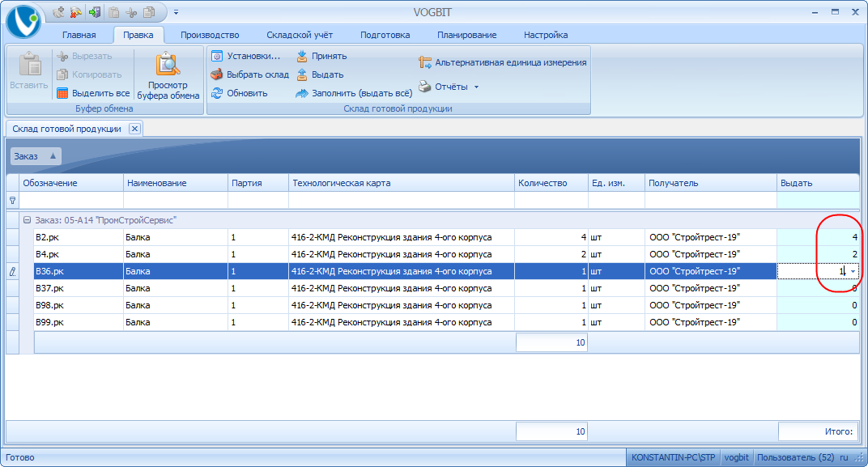Image resolution: width=868 pixels, height=467 pixels.
Task: Open the Планирование ribbon tab
Action: [466, 35]
